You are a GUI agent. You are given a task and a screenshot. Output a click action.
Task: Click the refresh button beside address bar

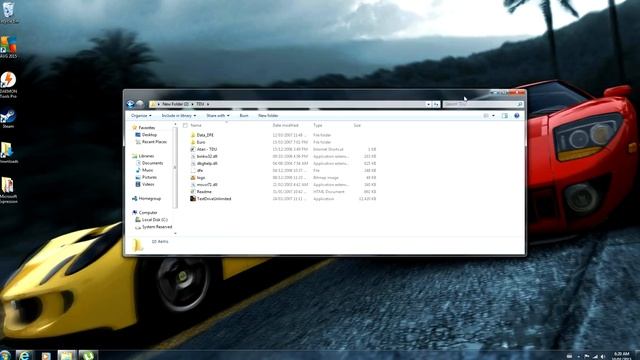pyautogui.click(x=436, y=104)
